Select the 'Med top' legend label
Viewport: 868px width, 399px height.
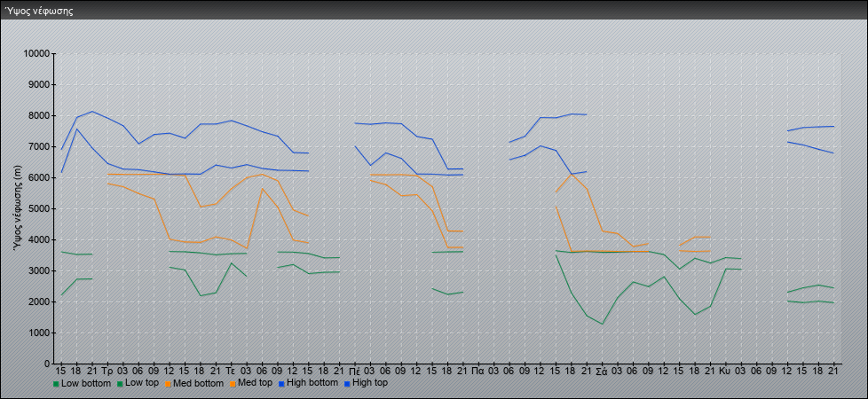pyautogui.click(x=255, y=383)
